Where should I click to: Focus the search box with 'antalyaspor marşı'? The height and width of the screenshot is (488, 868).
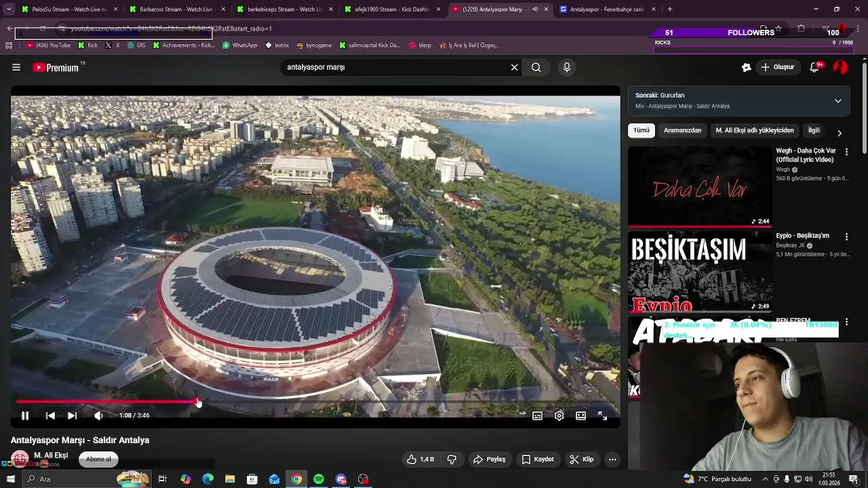(397, 67)
